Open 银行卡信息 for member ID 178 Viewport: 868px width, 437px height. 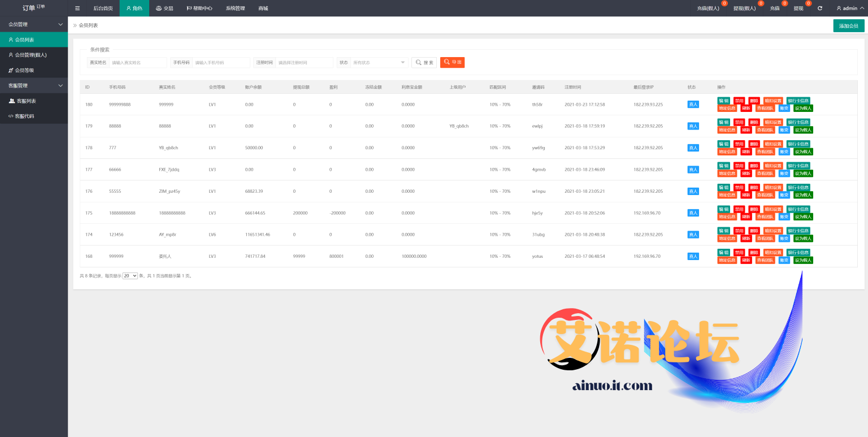pos(798,144)
